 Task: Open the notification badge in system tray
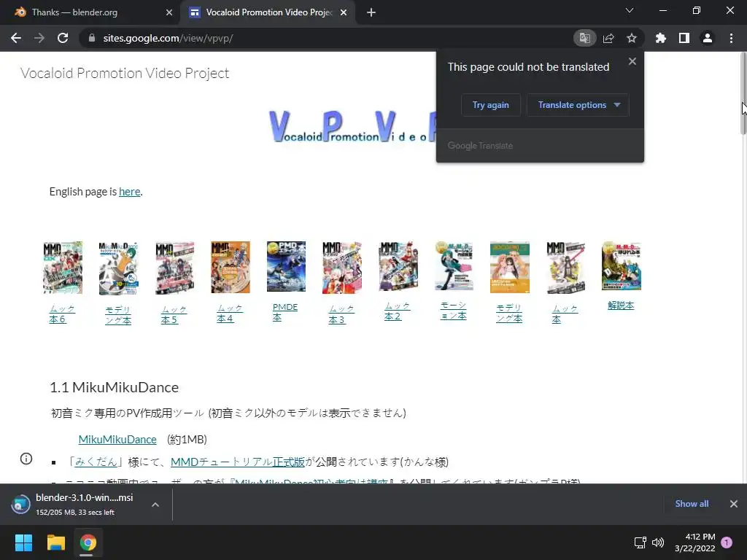click(727, 542)
